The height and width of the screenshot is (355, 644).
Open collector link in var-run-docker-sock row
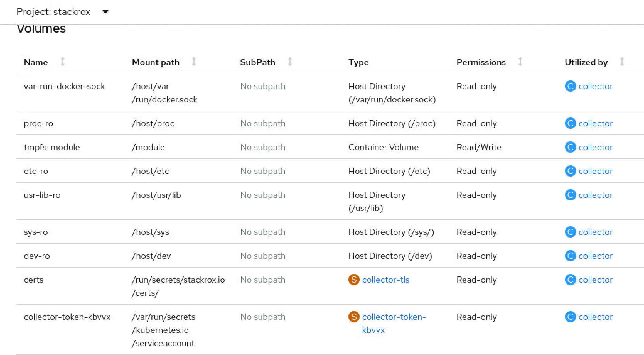595,86
